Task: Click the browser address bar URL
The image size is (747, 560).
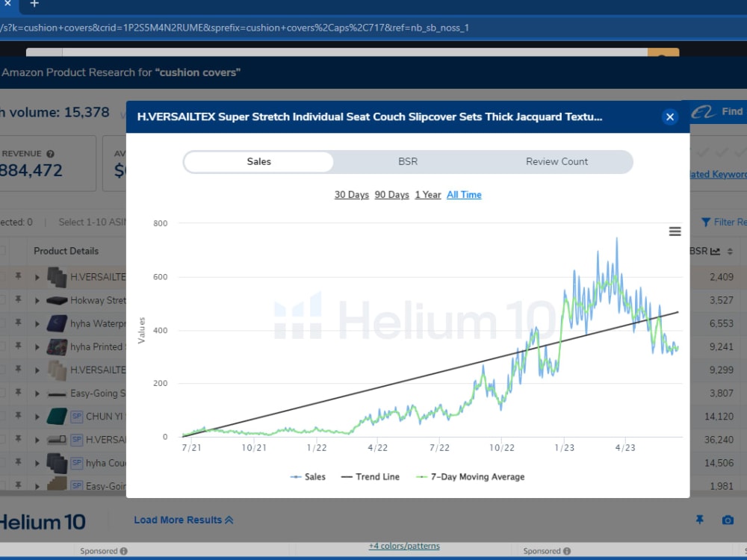Action: [235, 28]
